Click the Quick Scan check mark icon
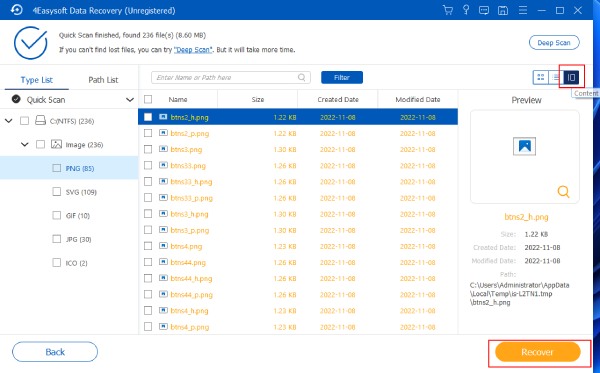Screen dimensions: 600x373 pyautogui.click(x=16, y=99)
